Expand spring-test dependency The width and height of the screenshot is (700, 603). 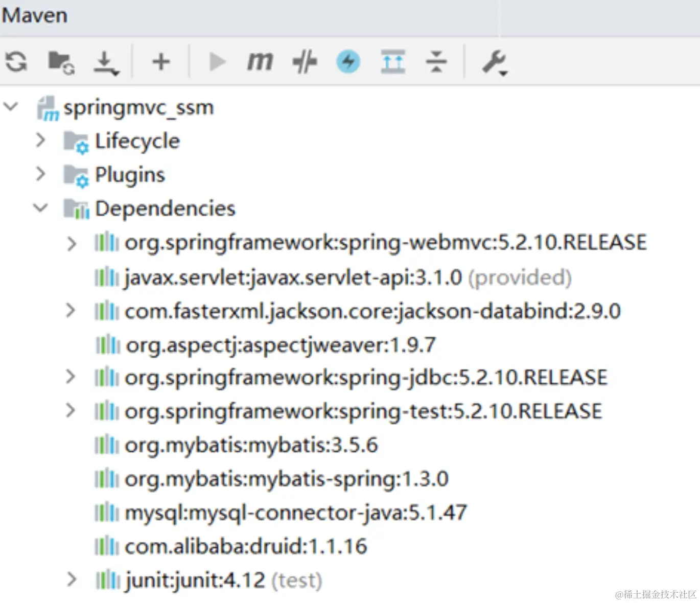tap(71, 410)
